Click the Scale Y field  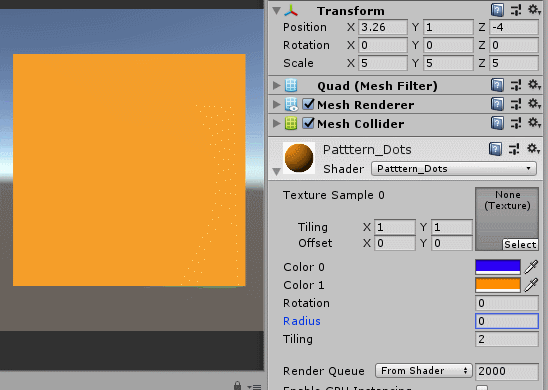point(448,63)
